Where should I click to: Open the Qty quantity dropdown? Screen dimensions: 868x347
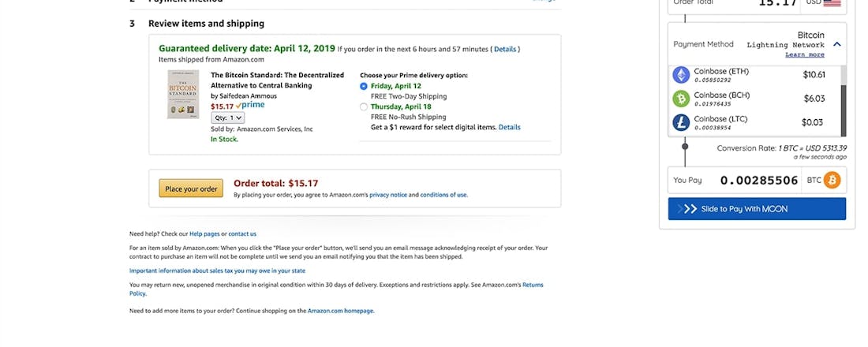(228, 118)
